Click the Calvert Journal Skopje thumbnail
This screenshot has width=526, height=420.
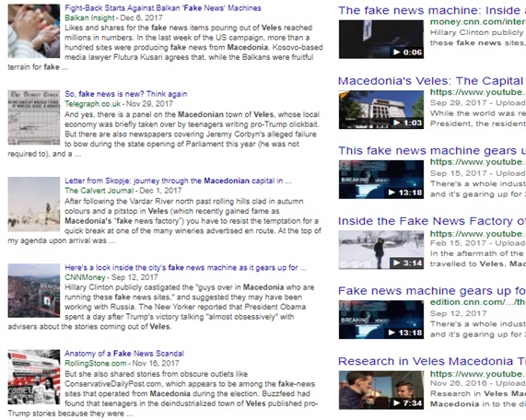pyautogui.click(x=34, y=204)
